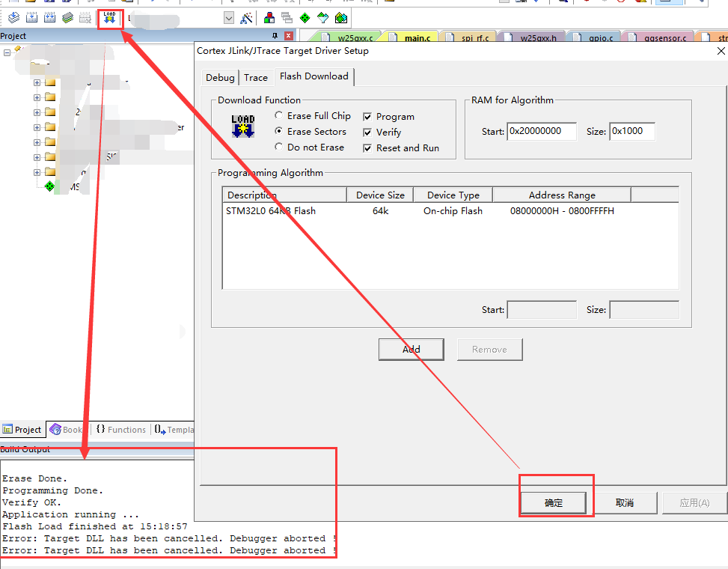Screen dimensions: 728x569
Task: Click the Address Range column header
Action: point(562,195)
